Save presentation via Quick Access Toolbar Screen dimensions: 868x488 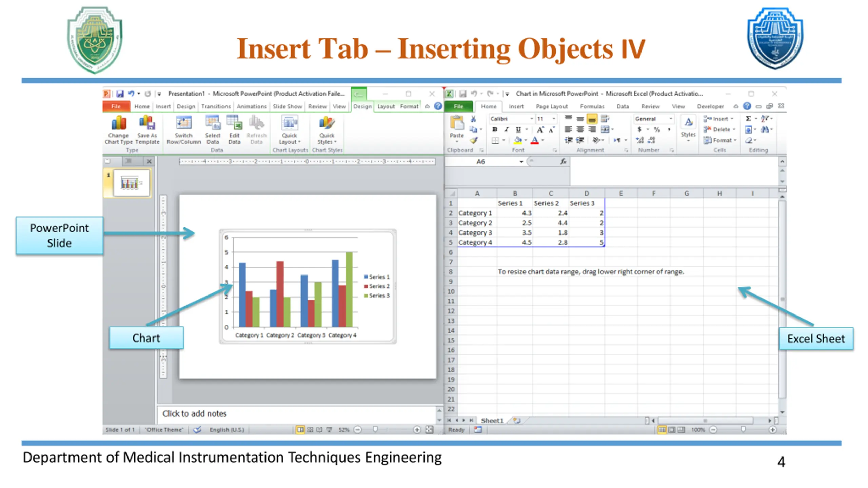tap(120, 94)
